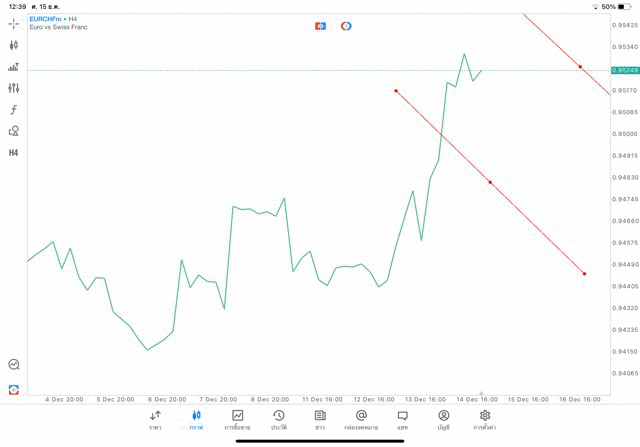640x447 pixels.
Task: Tap the function script icon
Action: [x=14, y=110]
